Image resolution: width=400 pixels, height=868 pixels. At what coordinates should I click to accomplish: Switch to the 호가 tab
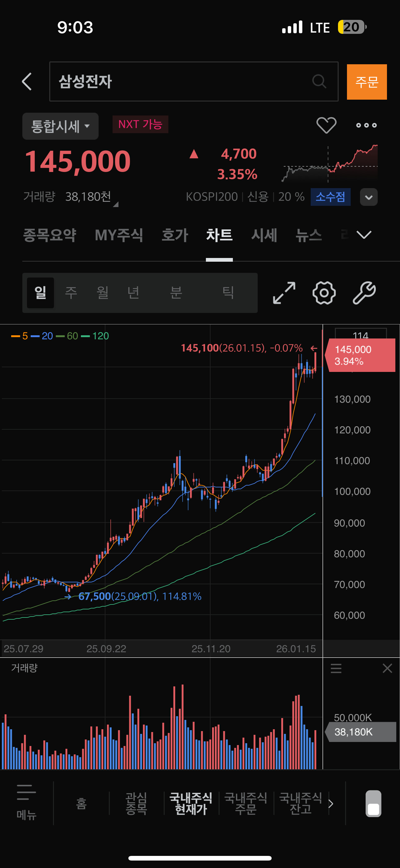175,235
